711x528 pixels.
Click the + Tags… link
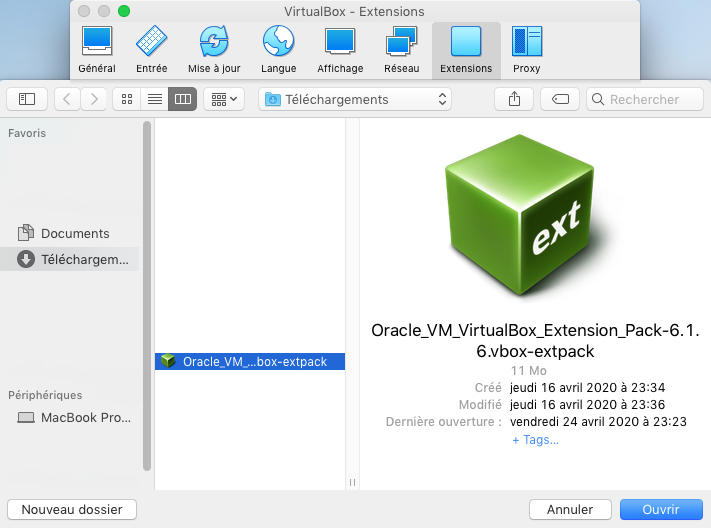pos(535,440)
